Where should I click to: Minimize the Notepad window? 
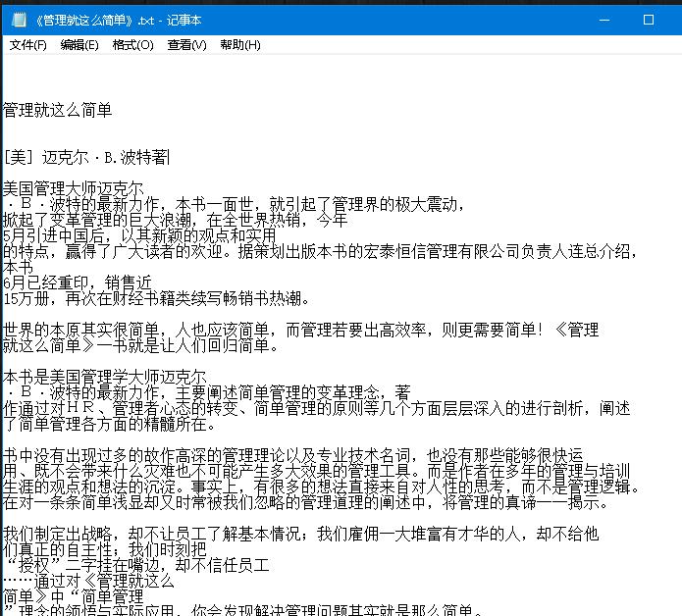604,20
